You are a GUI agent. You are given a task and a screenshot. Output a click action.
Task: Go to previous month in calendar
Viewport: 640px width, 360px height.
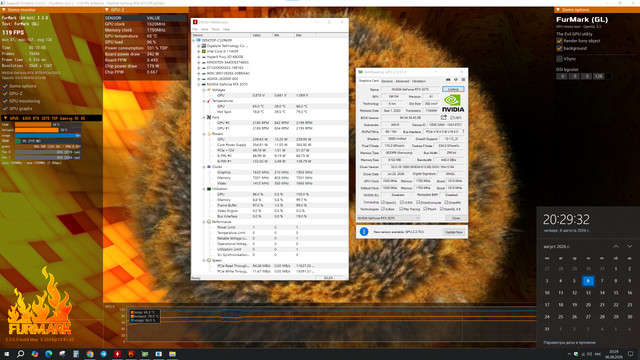click(x=616, y=247)
